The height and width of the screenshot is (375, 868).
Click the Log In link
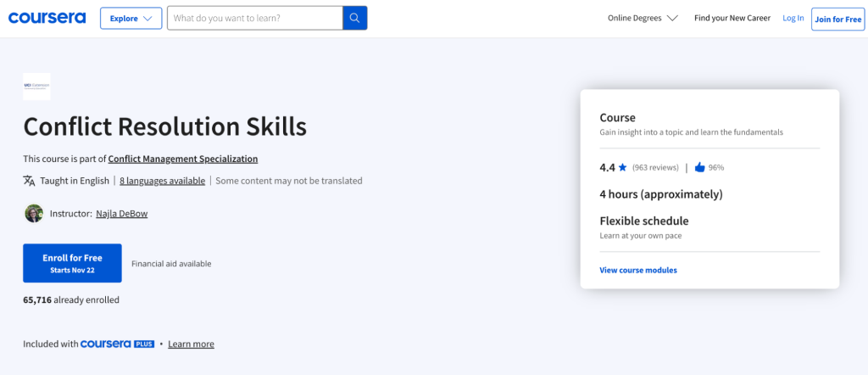tap(793, 19)
